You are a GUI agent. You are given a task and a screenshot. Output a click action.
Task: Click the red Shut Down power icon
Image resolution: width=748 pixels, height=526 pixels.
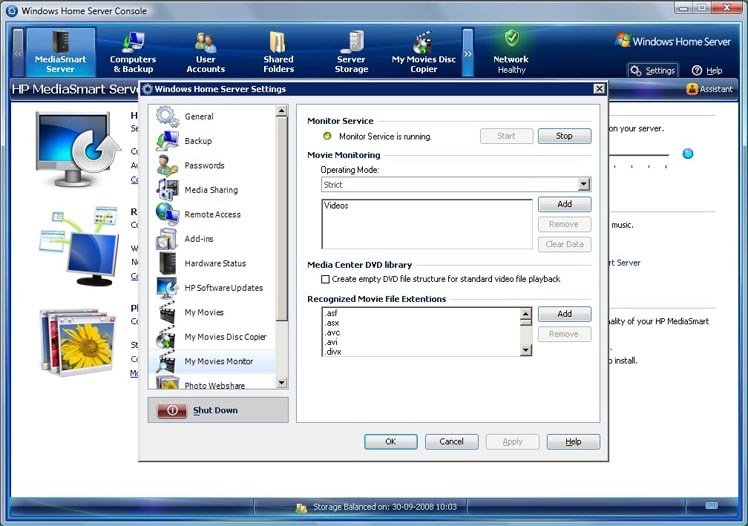[x=172, y=410]
